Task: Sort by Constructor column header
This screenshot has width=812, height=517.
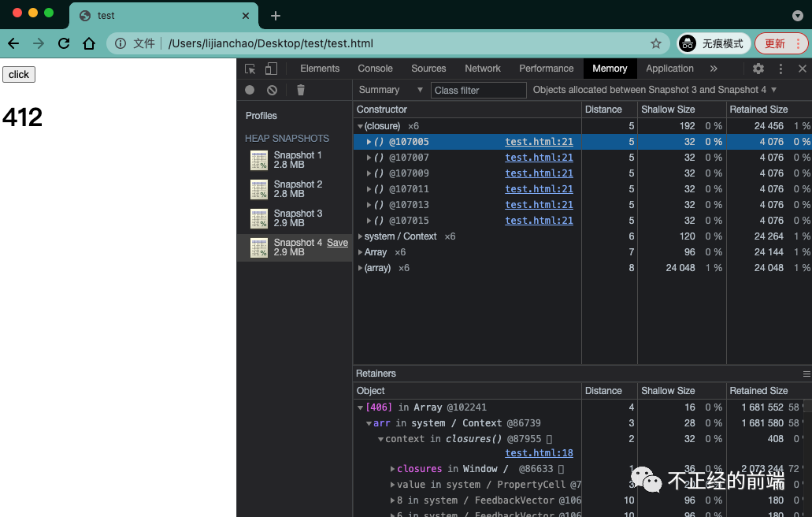Action: tap(467, 110)
